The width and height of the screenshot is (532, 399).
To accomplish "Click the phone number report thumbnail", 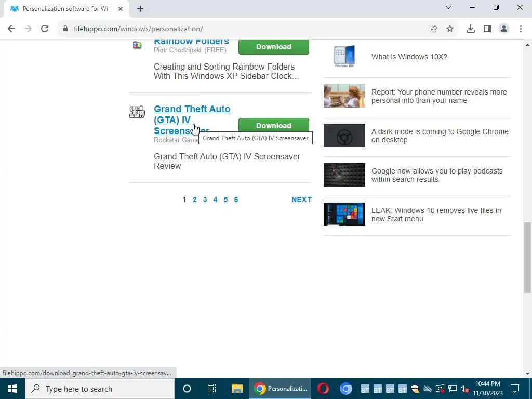I will pyautogui.click(x=344, y=96).
